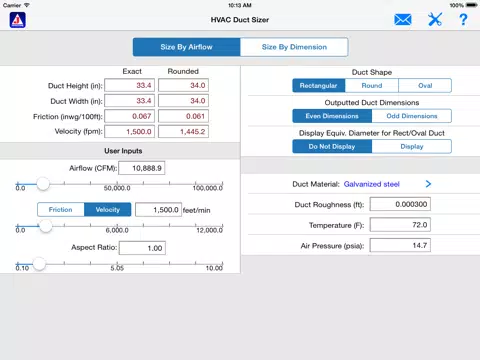Click the Aspect Ratio slider thumb

(x=39, y=264)
